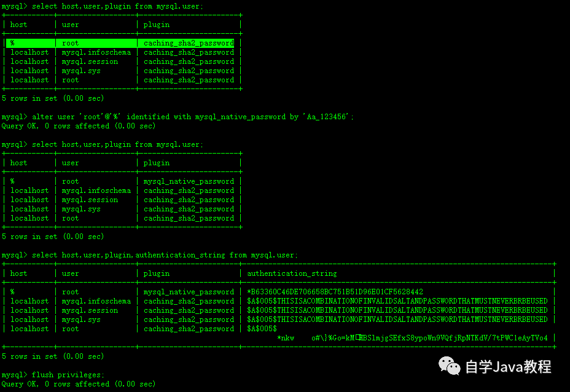Select hash *B63360C46DE706658BC751B51D96E01CF5628442
This screenshot has width=570, height=392.
(x=335, y=292)
